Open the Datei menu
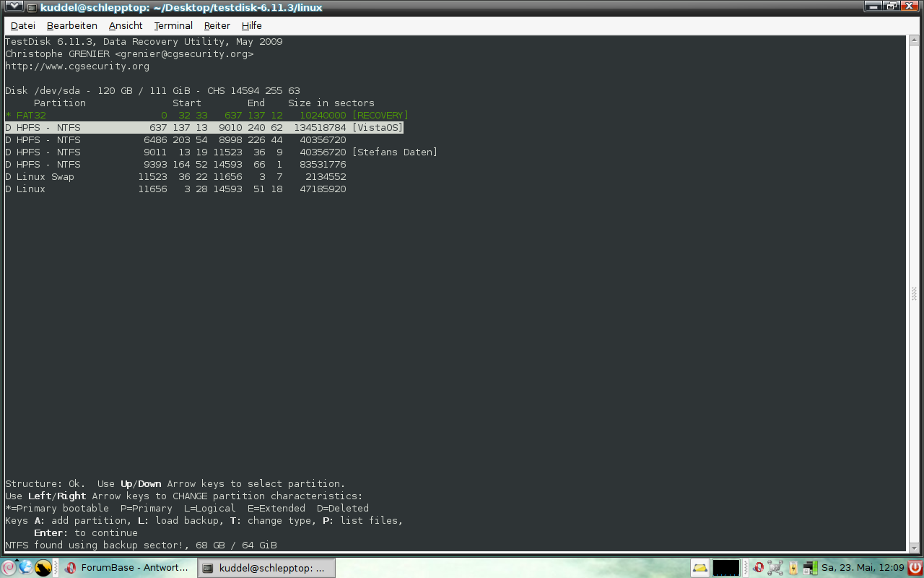The image size is (924, 578). 23,25
